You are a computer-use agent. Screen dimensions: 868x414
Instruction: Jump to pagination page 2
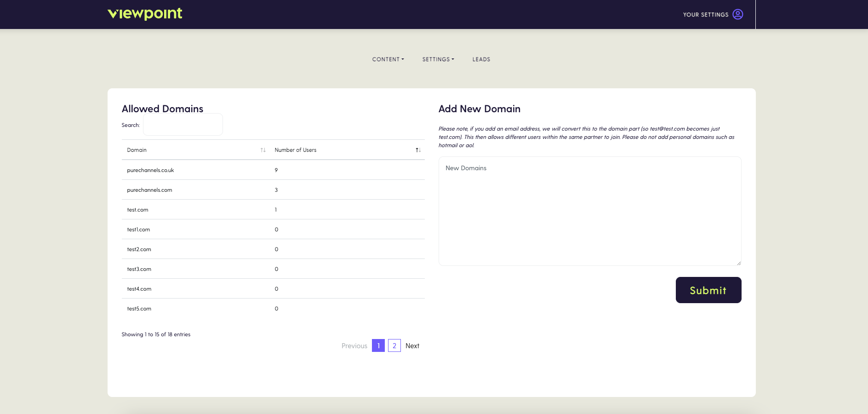click(x=394, y=345)
